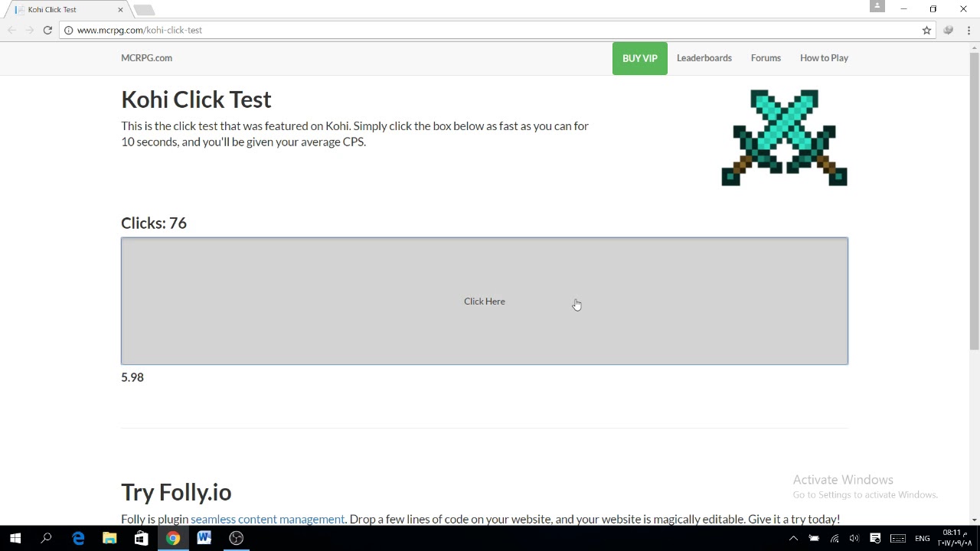Open Chrome user profile icon
This screenshot has width=980, height=551.
pyautogui.click(x=877, y=6)
